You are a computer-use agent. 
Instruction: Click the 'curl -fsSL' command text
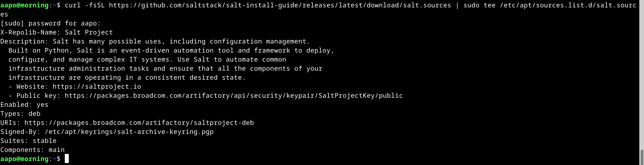(x=85, y=5)
